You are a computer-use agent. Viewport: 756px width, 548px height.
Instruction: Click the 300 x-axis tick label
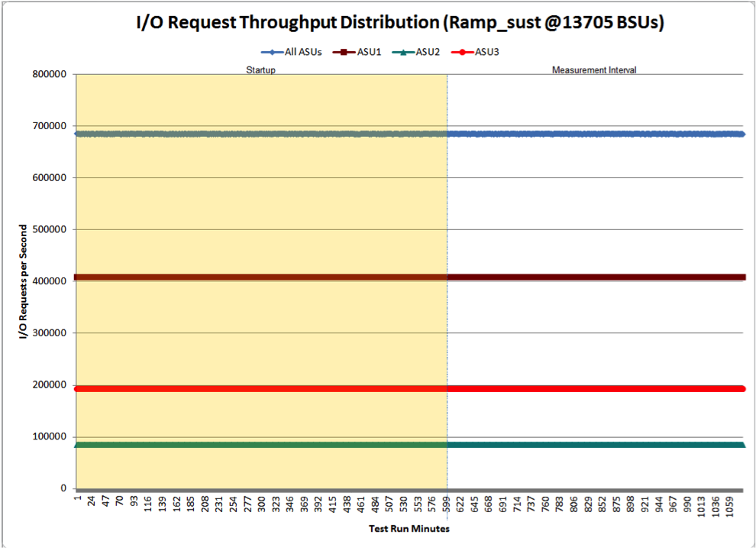tap(262, 504)
